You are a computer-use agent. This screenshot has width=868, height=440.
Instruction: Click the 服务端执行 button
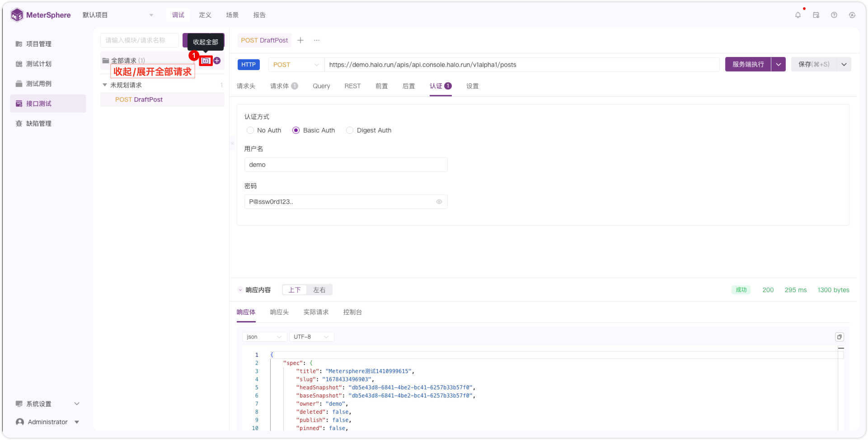click(748, 65)
